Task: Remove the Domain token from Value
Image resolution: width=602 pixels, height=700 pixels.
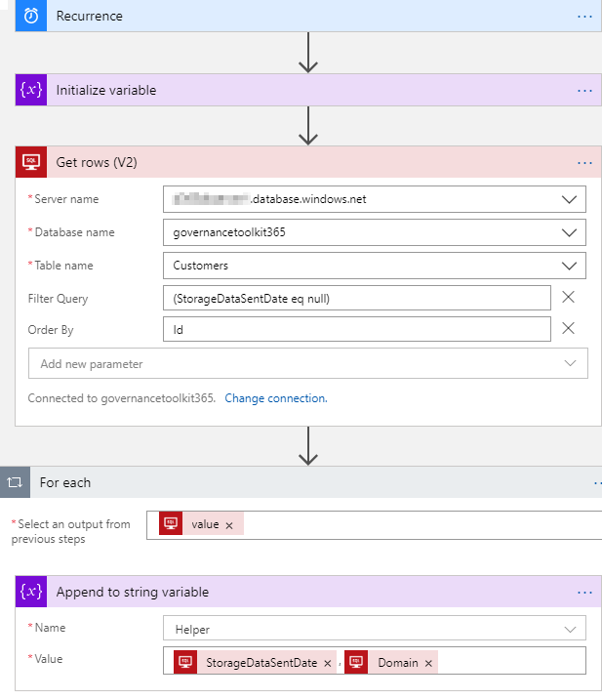Action: click(428, 664)
